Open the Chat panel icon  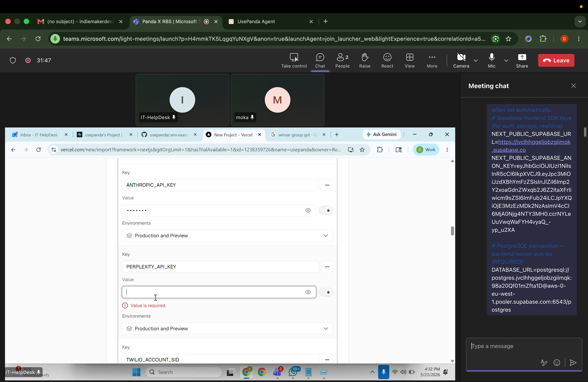coord(320,61)
